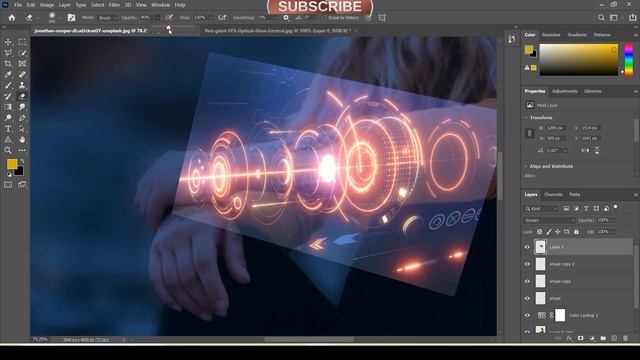Screen dimensions: 640x360
Task: Switch to the Channels tab
Action: (x=553, y=195)
